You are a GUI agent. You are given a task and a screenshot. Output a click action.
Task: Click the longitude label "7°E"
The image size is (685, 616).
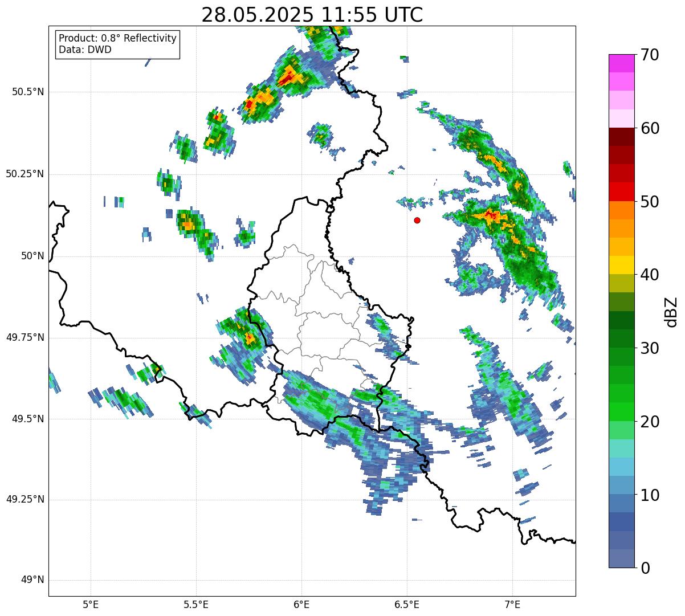click(512, 605)
